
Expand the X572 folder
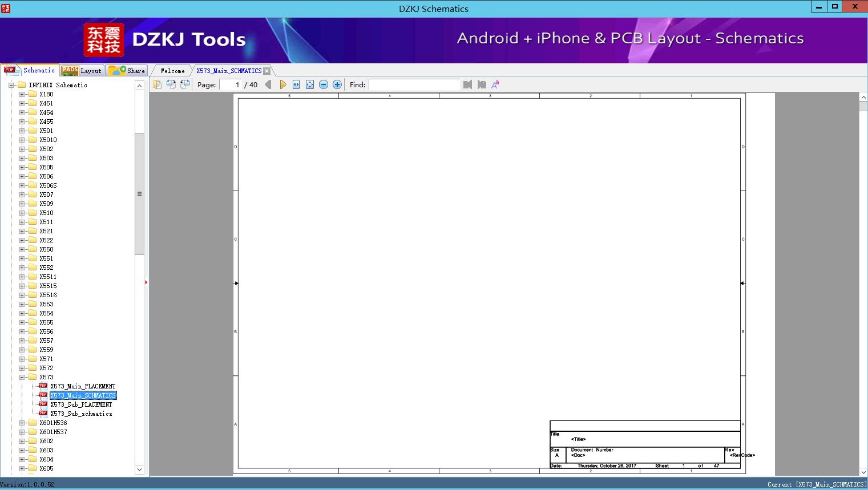point(22,368)
